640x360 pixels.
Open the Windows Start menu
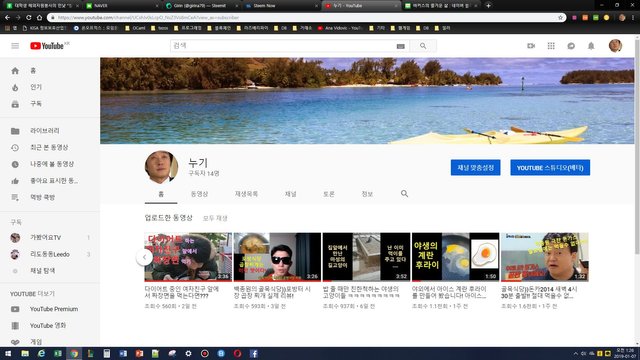8,353
